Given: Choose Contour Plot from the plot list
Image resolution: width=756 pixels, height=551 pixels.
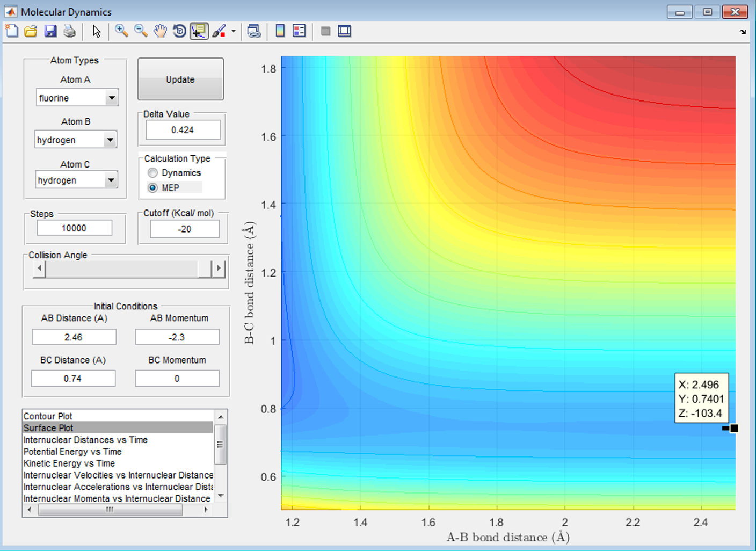Looking at the screenshot, I should tap(48, 416).
